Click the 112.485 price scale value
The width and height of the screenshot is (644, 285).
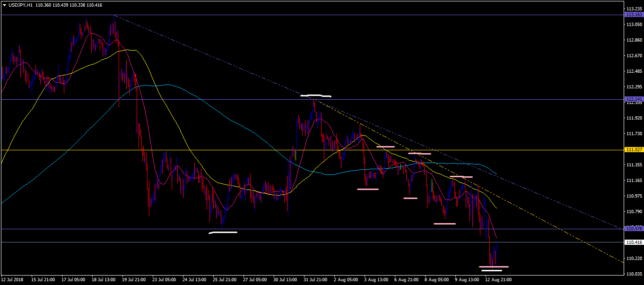pyautogui.click(x=634, y=71)
